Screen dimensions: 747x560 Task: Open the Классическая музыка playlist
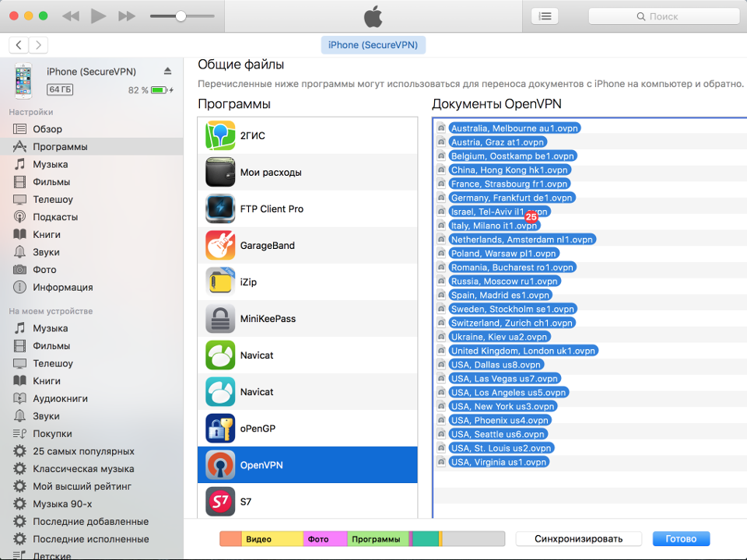(92, 469)
